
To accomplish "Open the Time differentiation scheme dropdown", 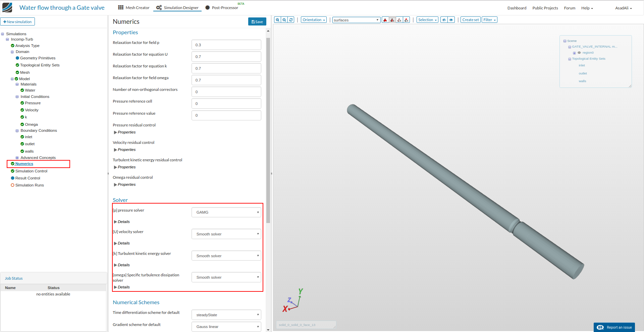I will [226, 315].
